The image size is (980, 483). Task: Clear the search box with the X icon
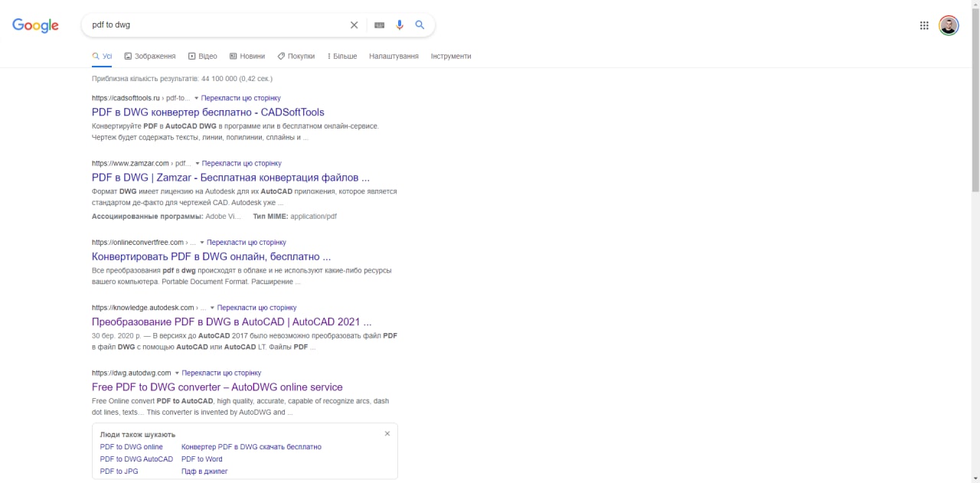354,25
